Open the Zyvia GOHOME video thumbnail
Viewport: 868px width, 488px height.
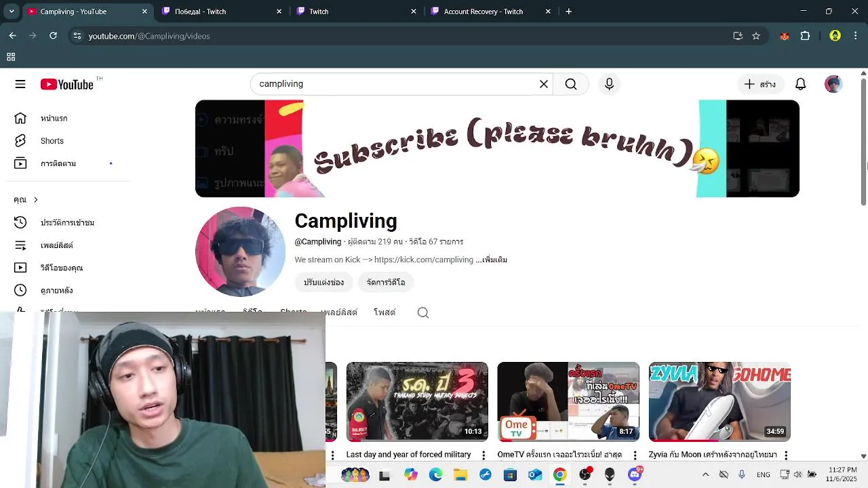pyautogui.click(x=719, y=402)
